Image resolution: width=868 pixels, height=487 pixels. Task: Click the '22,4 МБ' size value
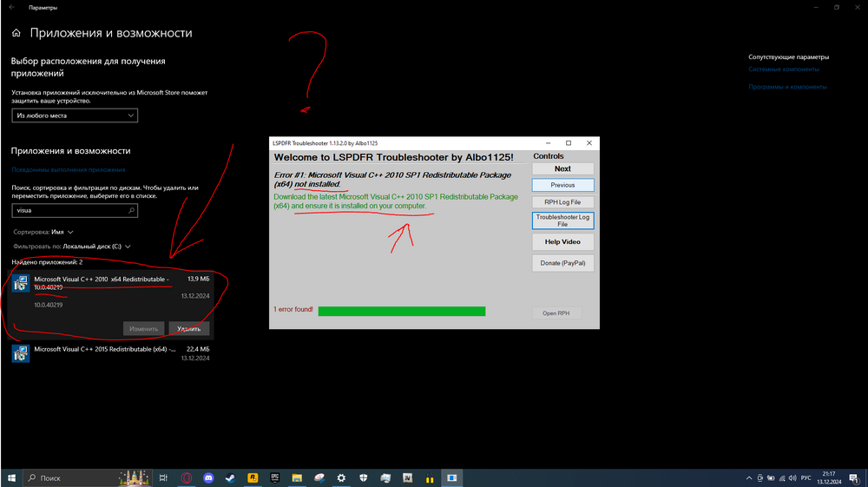[x=198, y=349]
